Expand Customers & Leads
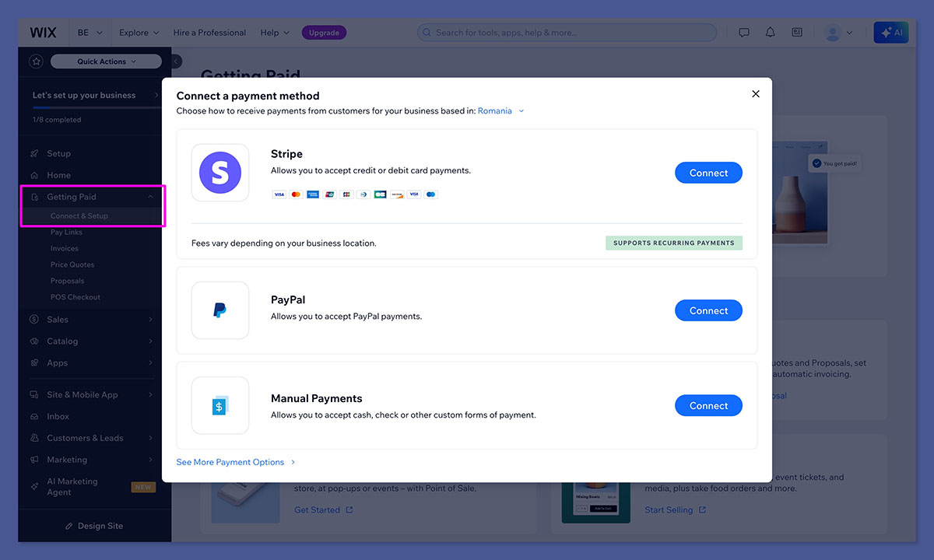The height and width of the screenshot is (560, 934). pyautogui.click(x=92, y=439)
